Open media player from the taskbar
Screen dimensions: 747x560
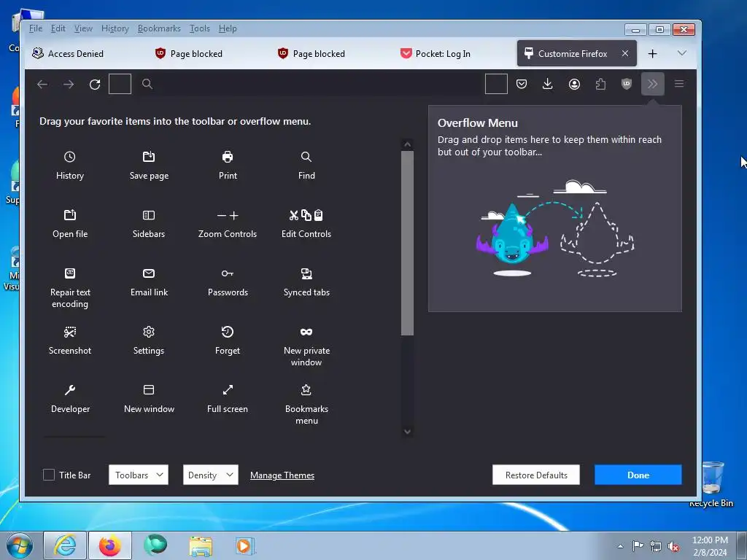pos(244,545)
